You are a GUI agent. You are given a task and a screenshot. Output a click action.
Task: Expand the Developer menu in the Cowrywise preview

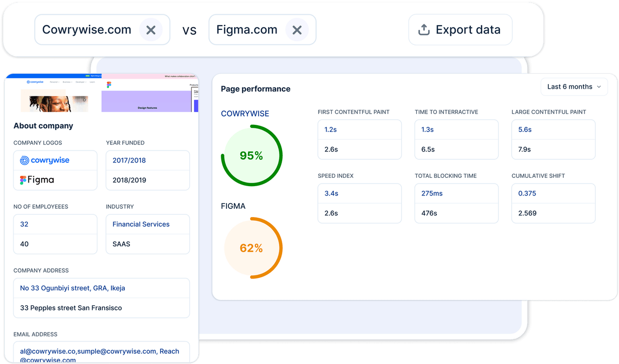coord(81,81)
